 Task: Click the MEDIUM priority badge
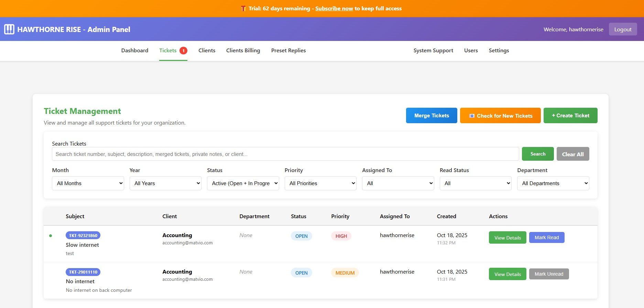point(345,273)
